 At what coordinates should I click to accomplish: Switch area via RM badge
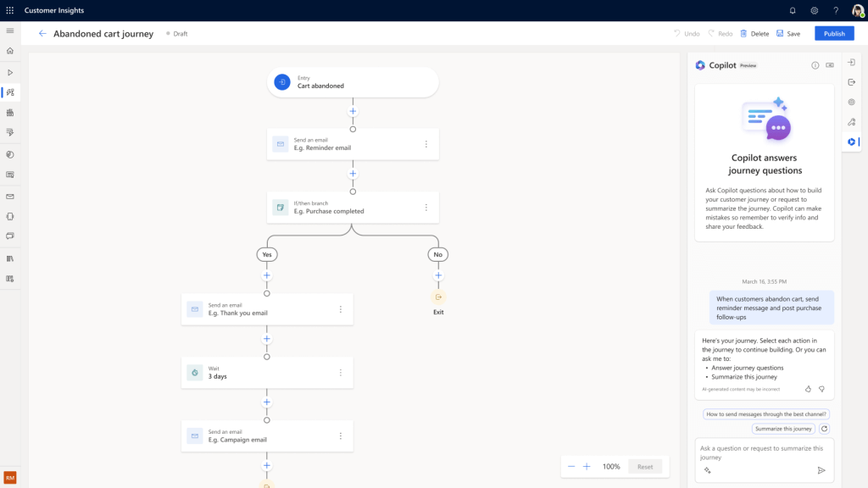[10, 478]
